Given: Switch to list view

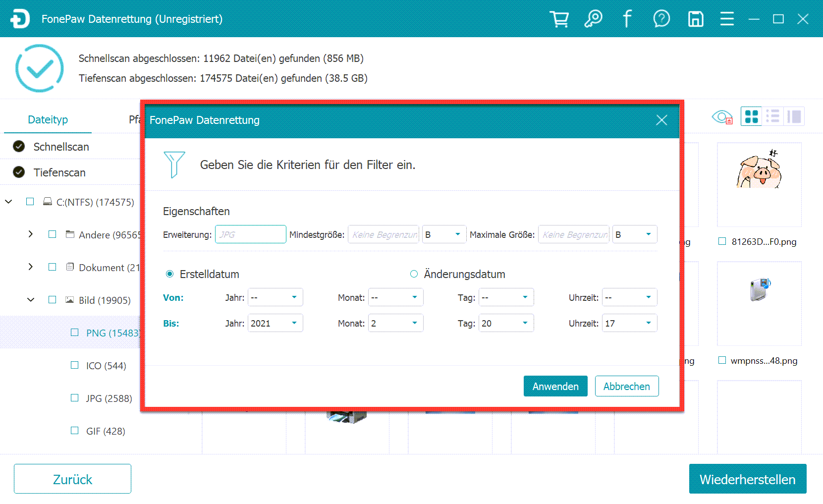Looking at the screenshot, I should [772, 116].
